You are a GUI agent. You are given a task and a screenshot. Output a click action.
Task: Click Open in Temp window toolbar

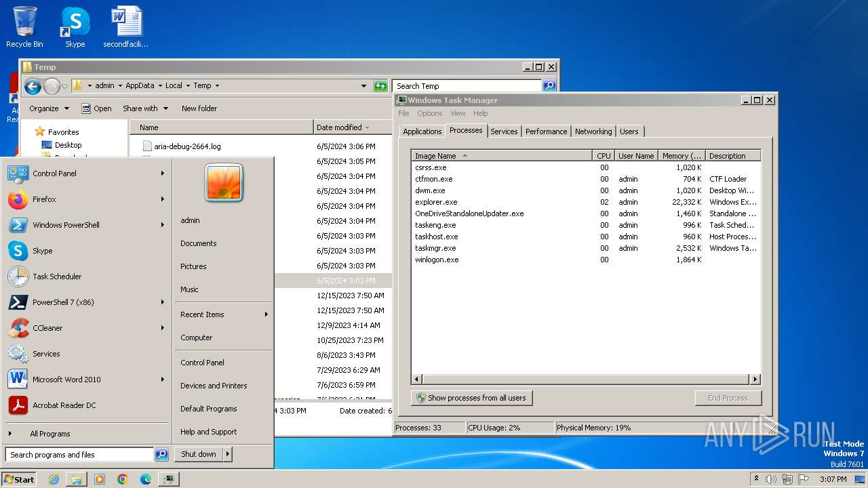(96, 108)
